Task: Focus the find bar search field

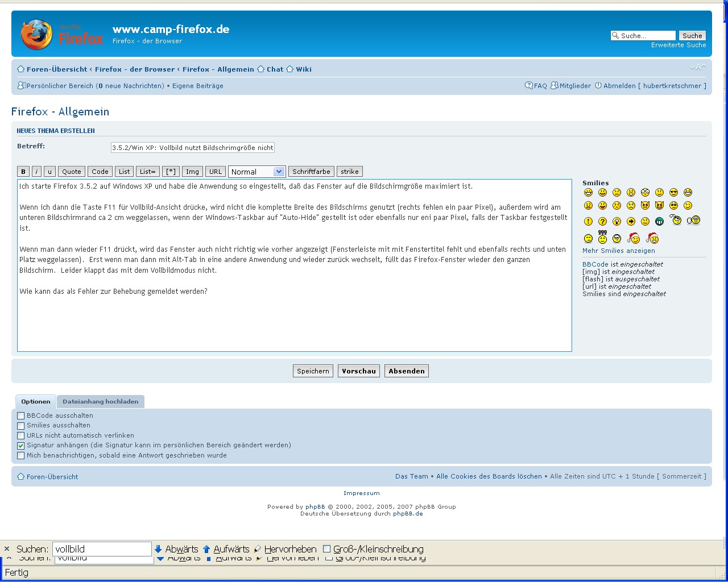Action: tap(102, 549)
